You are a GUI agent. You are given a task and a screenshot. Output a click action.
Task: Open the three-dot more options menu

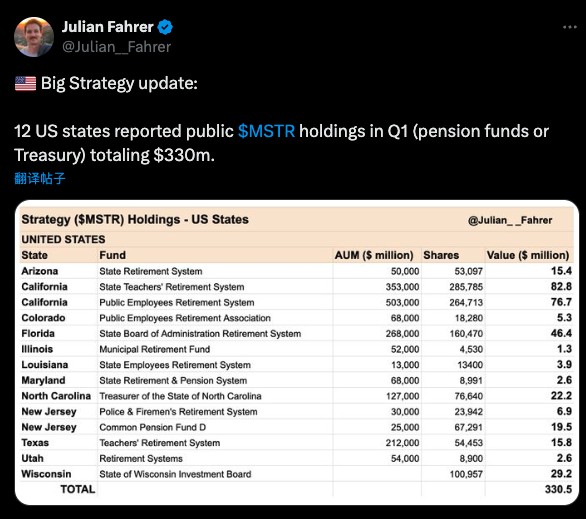click(x=570, y=27)
